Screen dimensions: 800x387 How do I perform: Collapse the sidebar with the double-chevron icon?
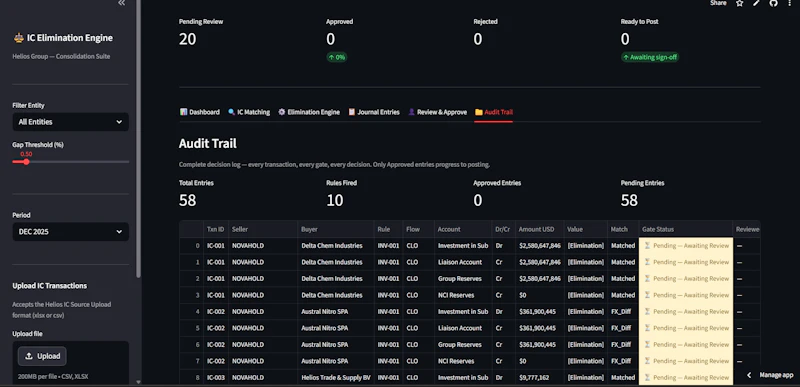(x=121, y=3)
